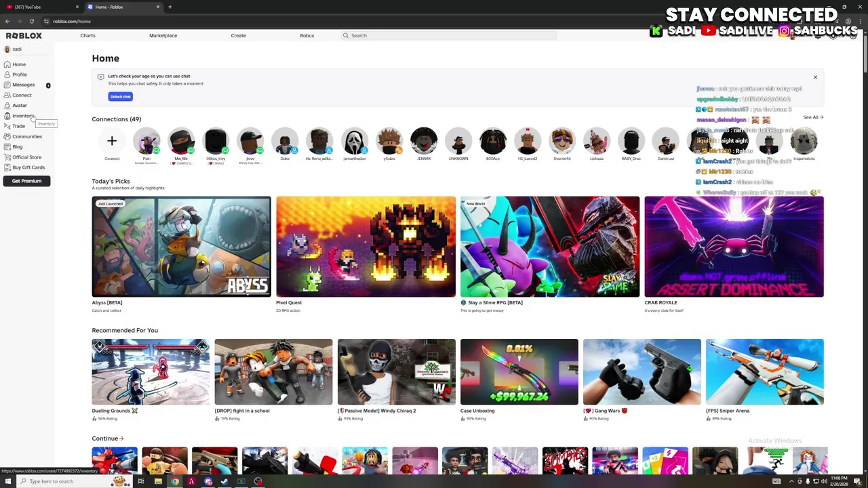868x488 pixels.
Task: Open connection Mw_Mir's avatar
Action: (181, 141)
